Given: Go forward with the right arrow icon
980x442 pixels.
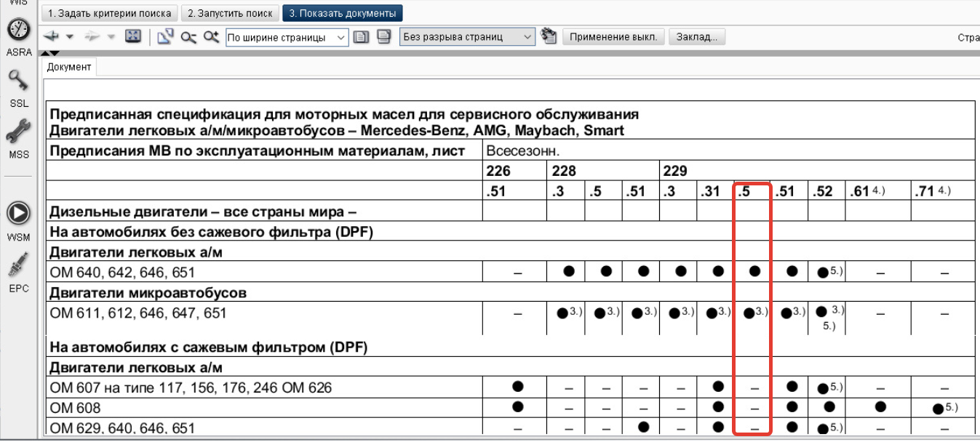Looking at the screenshot, I should pos(92,36).
